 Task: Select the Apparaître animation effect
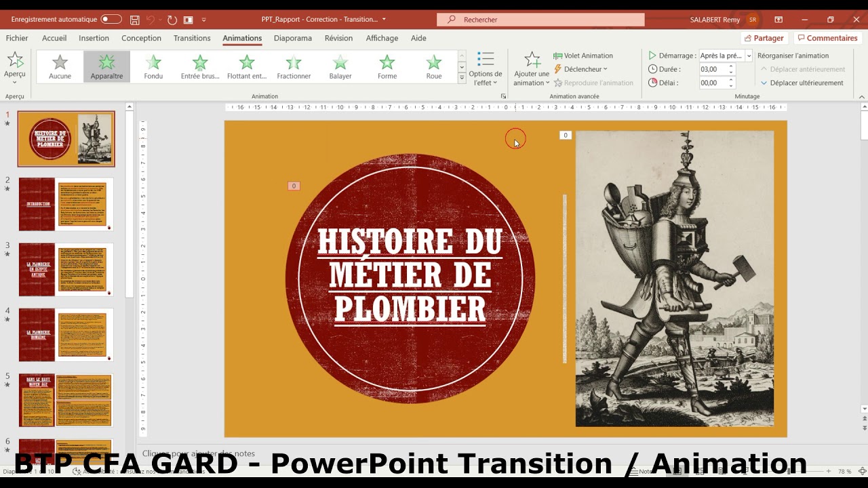pyautogui.click(x=107, y=67)
